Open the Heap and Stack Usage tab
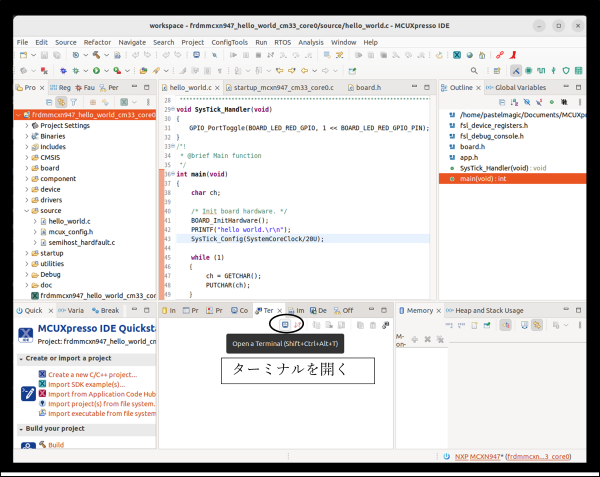Viewport: 600px width, 477px height. click(488, 311)
